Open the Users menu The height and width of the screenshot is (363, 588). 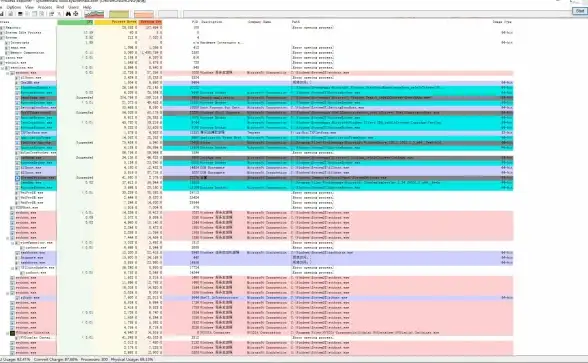coord(74,7)
